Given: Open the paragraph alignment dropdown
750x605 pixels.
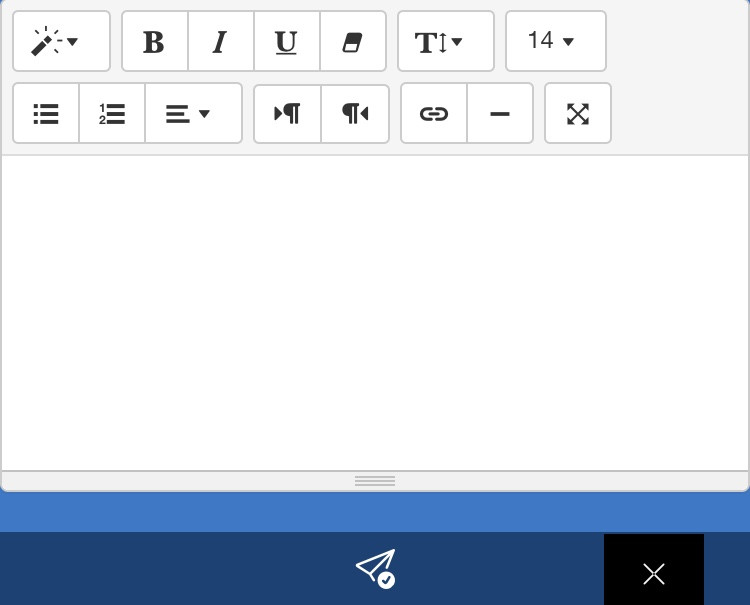Looking at the screenshot, I should click(193, 114).
